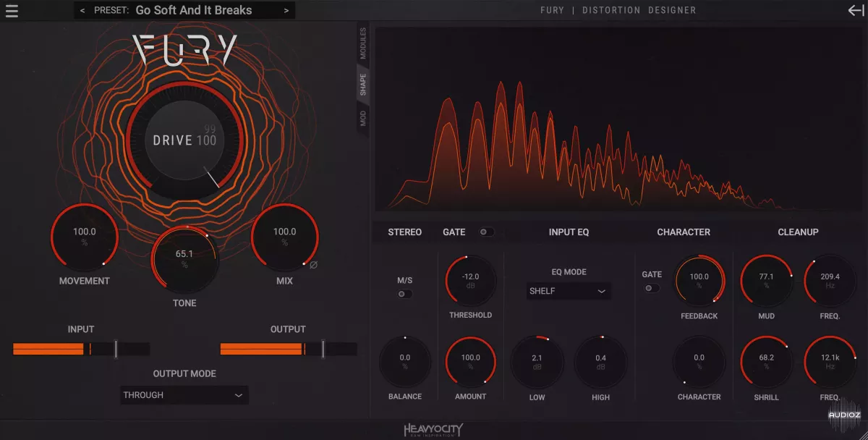
Task: Click the Feedback knob
Action: click(x=699, y=281)
